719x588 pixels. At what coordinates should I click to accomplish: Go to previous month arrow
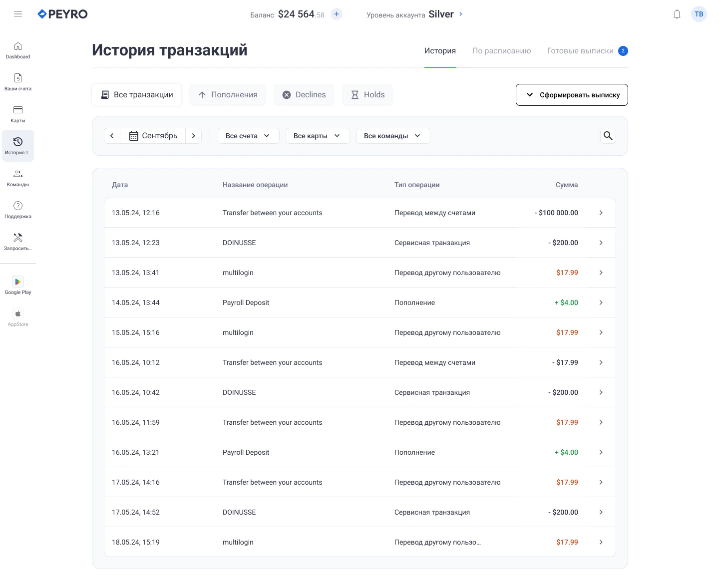112,136
